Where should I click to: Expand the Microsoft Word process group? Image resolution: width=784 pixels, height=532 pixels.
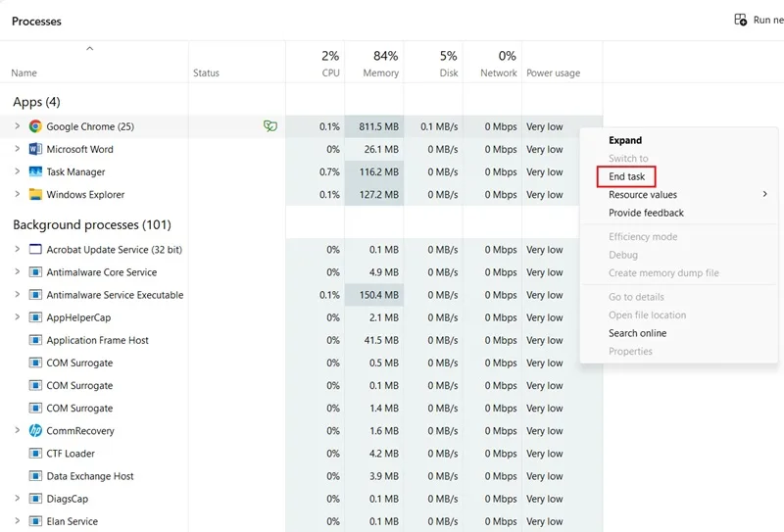click(17, 149)
